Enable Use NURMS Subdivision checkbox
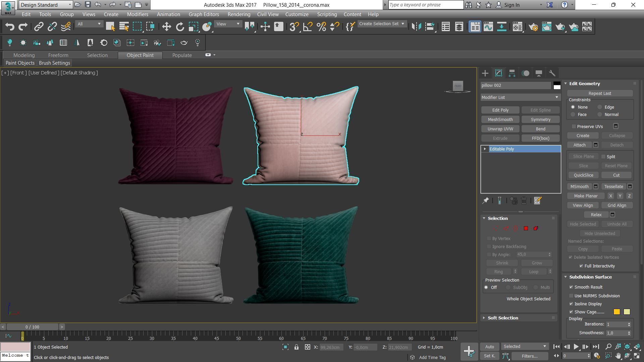Viewport: 644px width, 362px height. coord(571,296)
